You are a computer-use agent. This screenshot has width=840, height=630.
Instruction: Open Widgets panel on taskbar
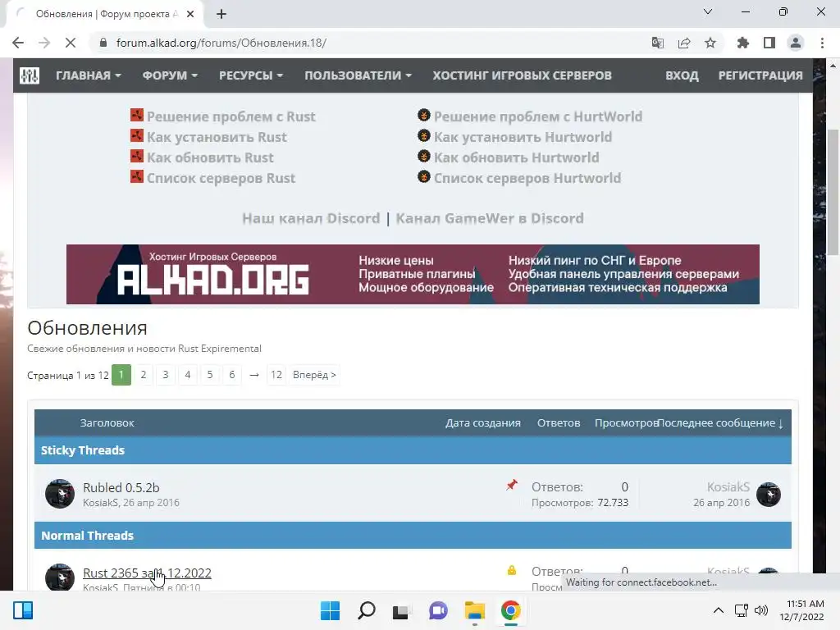coord(23,610)
